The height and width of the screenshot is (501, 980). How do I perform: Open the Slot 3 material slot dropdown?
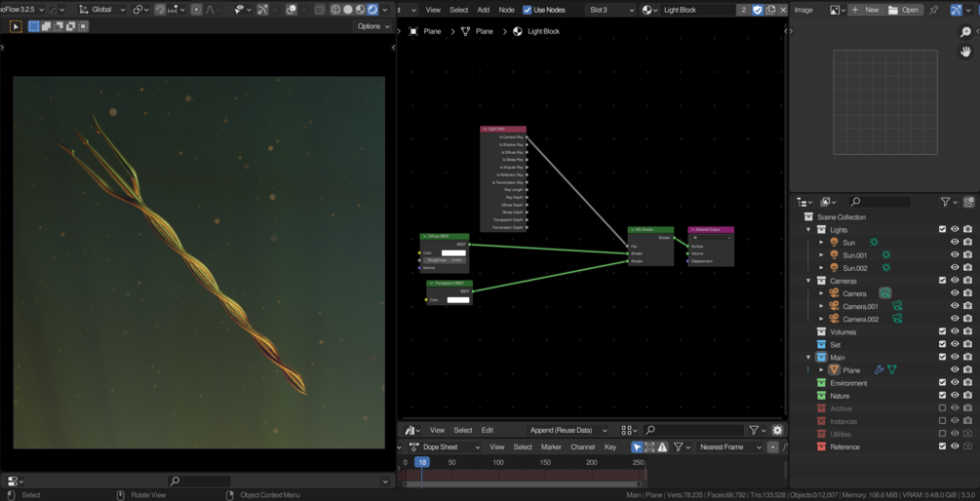[x=610, y=10]
